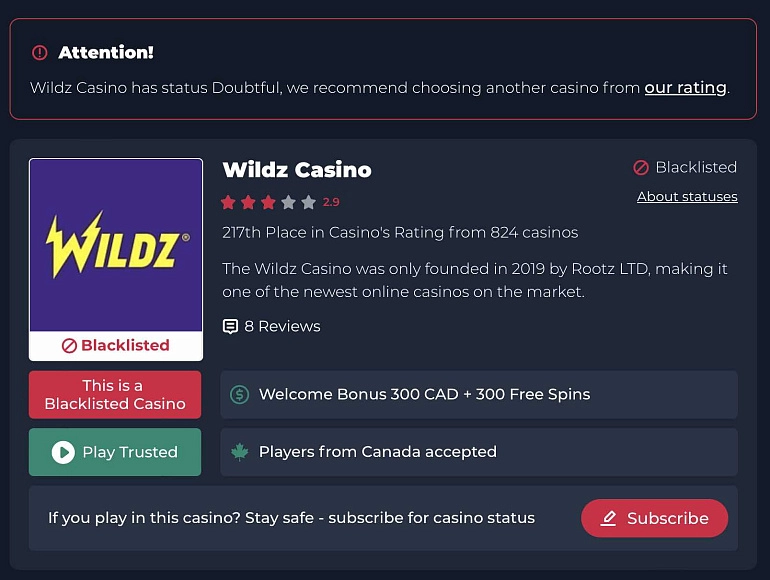The image size is (770, 580).
Task: Click the dollar coin bonus icon
Action: point(240,394)
